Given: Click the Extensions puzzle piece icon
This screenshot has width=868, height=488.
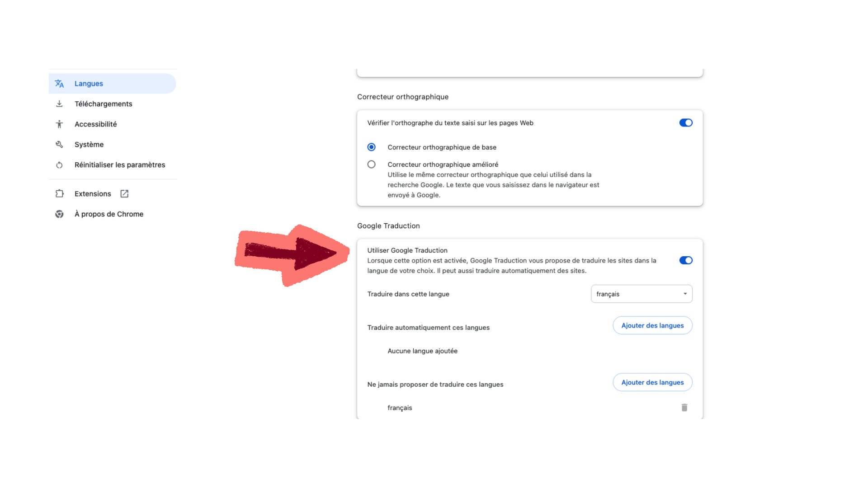Looking at the screenshot, I should [59, 194].
